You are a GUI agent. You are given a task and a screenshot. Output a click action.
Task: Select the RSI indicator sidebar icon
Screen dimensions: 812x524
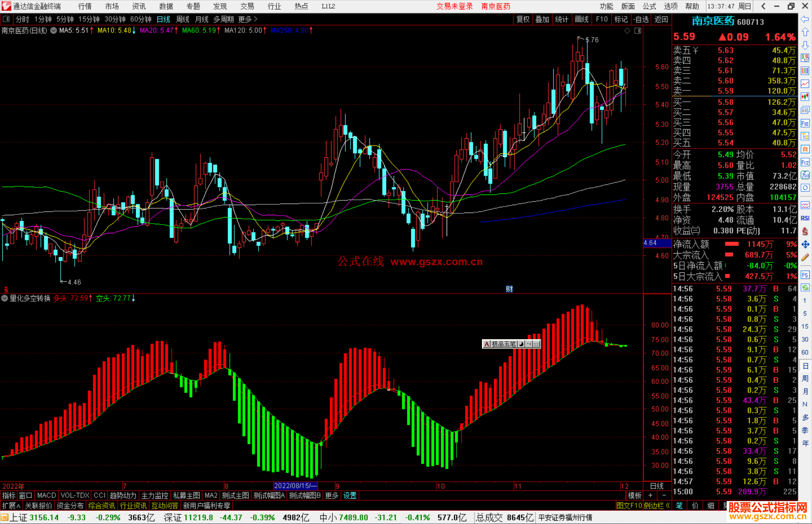click(x=805, y=218)
